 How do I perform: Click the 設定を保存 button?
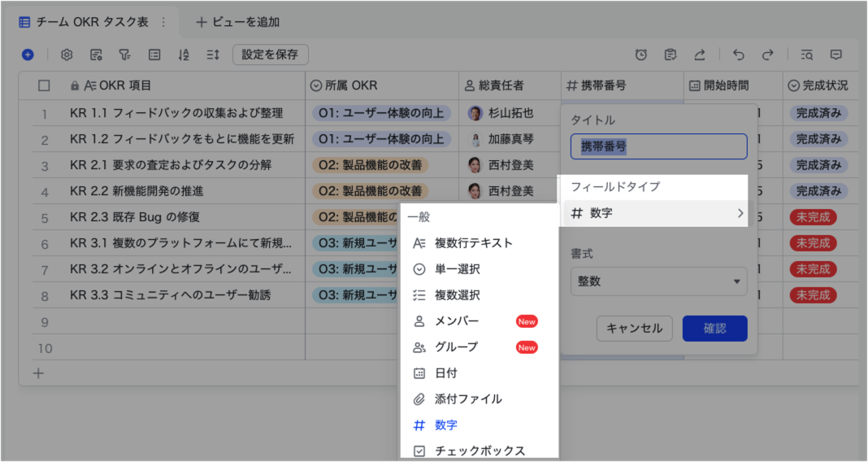(270, 54)
